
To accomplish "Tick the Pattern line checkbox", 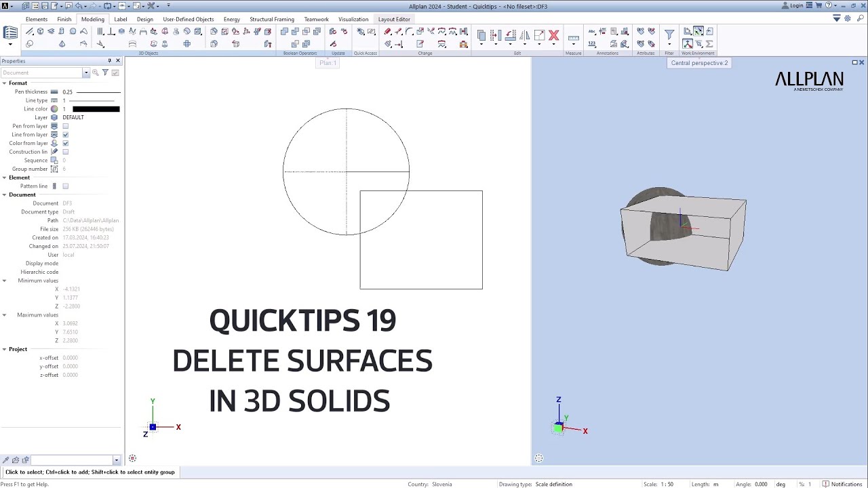I will coord(66,186).
